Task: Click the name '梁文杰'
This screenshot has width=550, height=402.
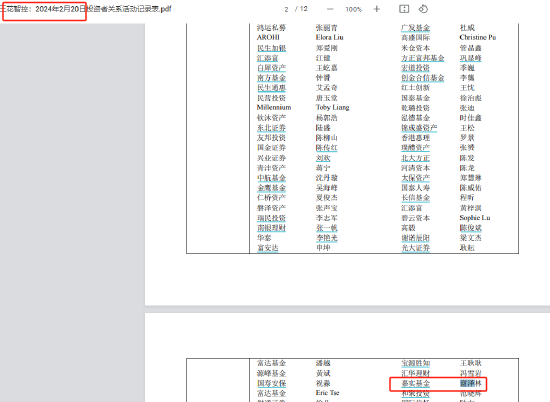Action: pos(470,238)
